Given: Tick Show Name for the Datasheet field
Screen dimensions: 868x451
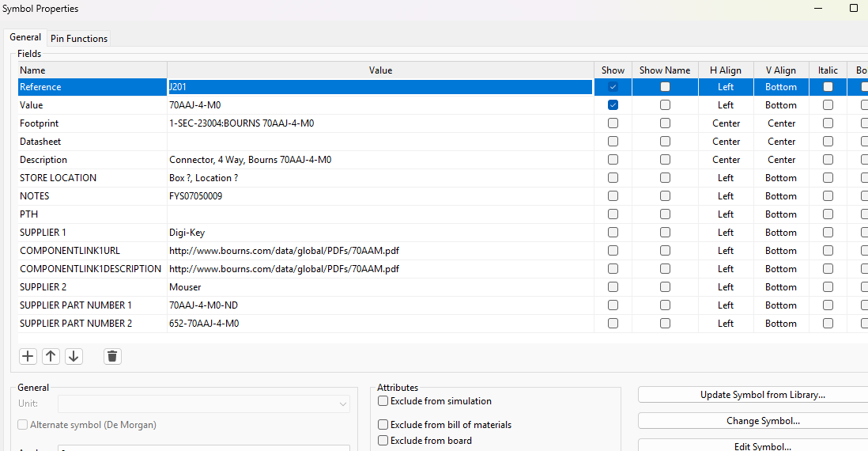Looking at the screenshot, I should tap(665, 142).
